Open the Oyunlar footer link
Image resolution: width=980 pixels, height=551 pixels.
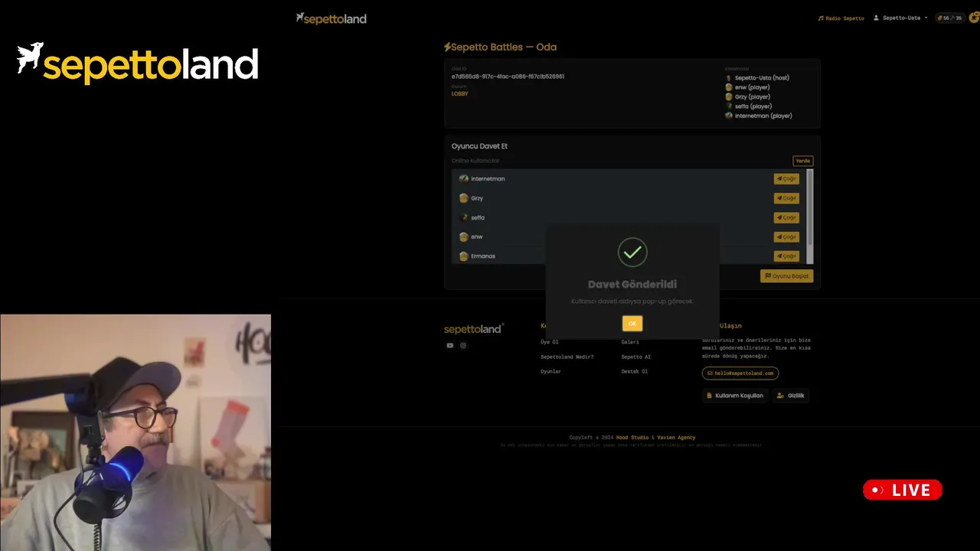pyautogui.click(x=551, y=371)
